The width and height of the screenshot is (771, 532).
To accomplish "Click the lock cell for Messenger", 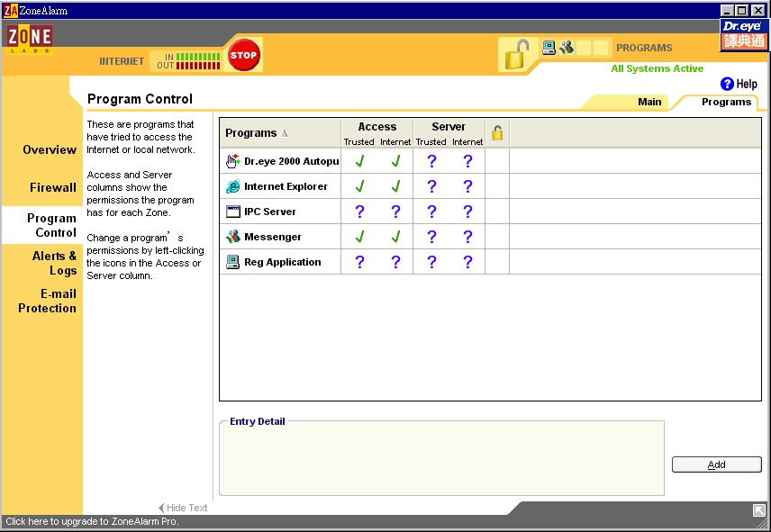I will pyautogui.click(x=497, y=237).
